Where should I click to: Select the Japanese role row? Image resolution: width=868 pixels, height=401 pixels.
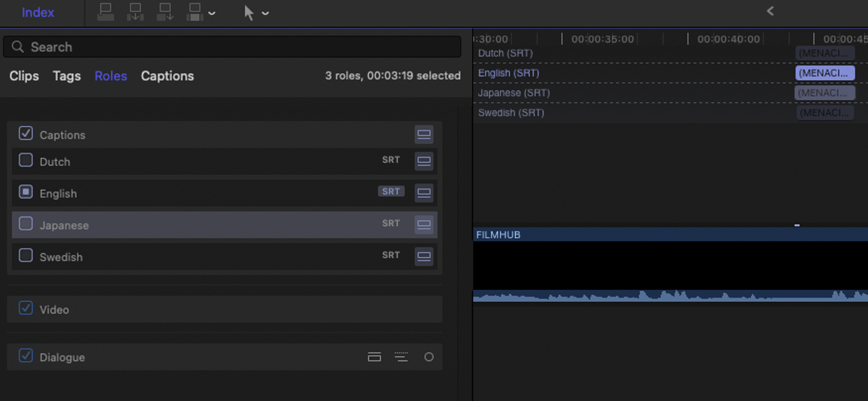[x=224, y=225]
